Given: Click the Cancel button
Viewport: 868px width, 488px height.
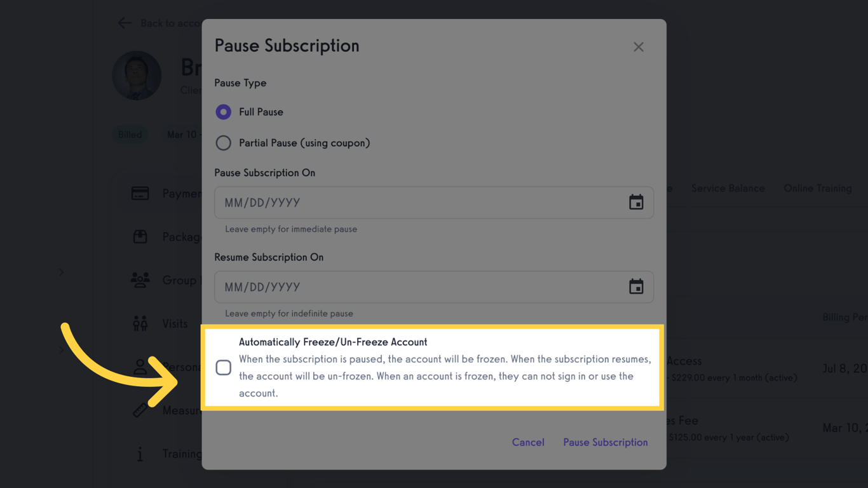Looking at the screenshot, I should pos(528,442).
